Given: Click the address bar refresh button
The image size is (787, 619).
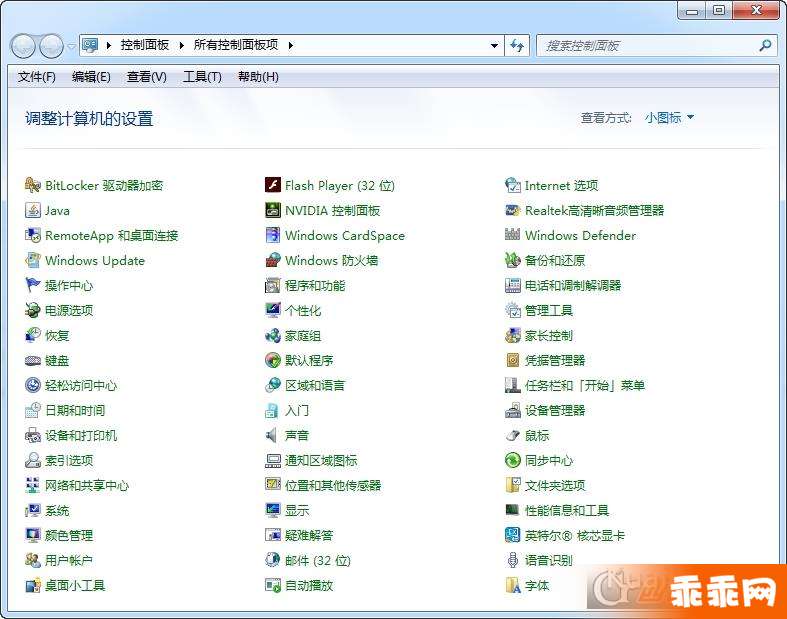Looking at the screenshot, I should 517,46.
